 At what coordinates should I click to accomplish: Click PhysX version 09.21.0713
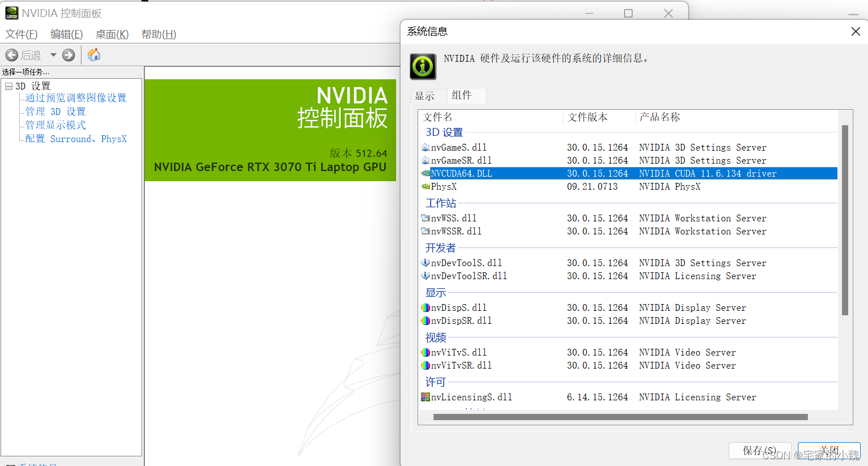coord(592,186)
